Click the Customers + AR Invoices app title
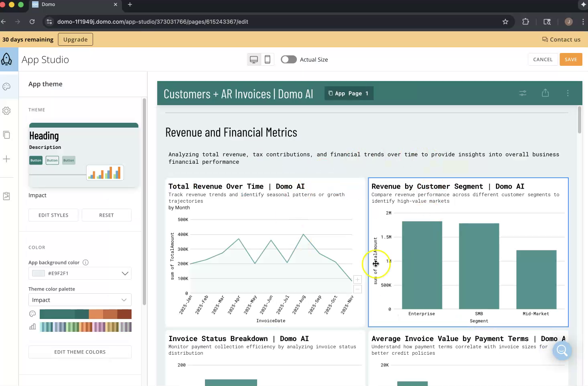Image resolution: width=588 pixels, height=386 pixels. [x=238, y=94]
